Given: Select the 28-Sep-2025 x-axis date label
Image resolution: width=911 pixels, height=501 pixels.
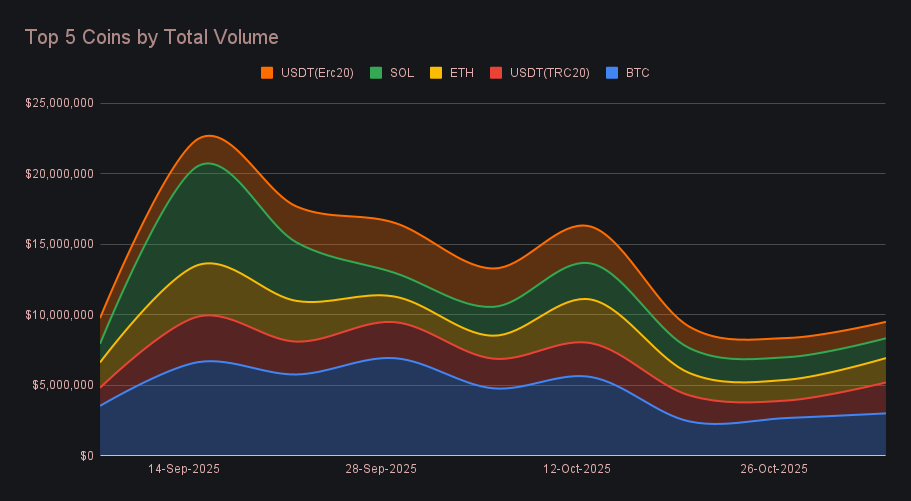Looking at the screenshot, I should [x=380, y=468].
